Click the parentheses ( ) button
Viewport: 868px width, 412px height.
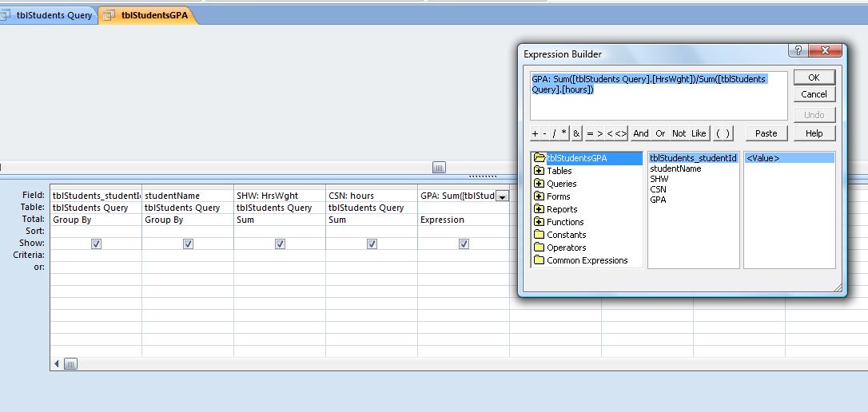(723, 133)
